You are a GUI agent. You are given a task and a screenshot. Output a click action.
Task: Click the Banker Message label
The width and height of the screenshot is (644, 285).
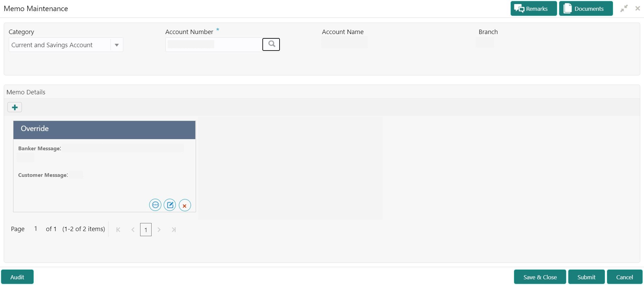[x=40, y=149]
